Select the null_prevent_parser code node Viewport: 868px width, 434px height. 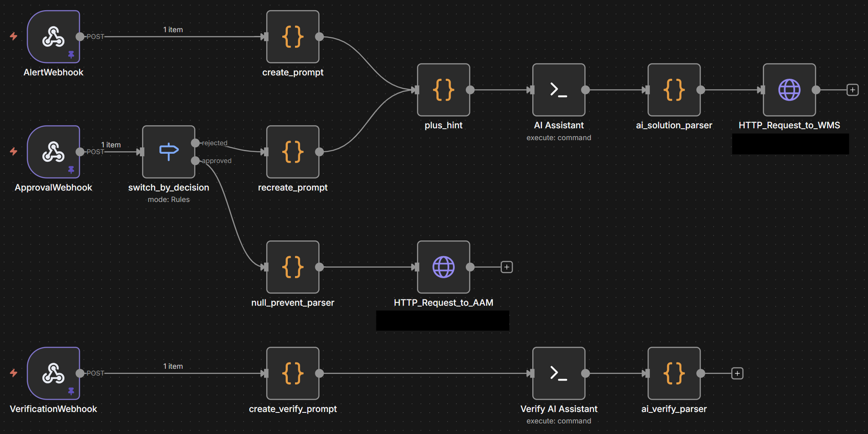click(x=292, y=267)
